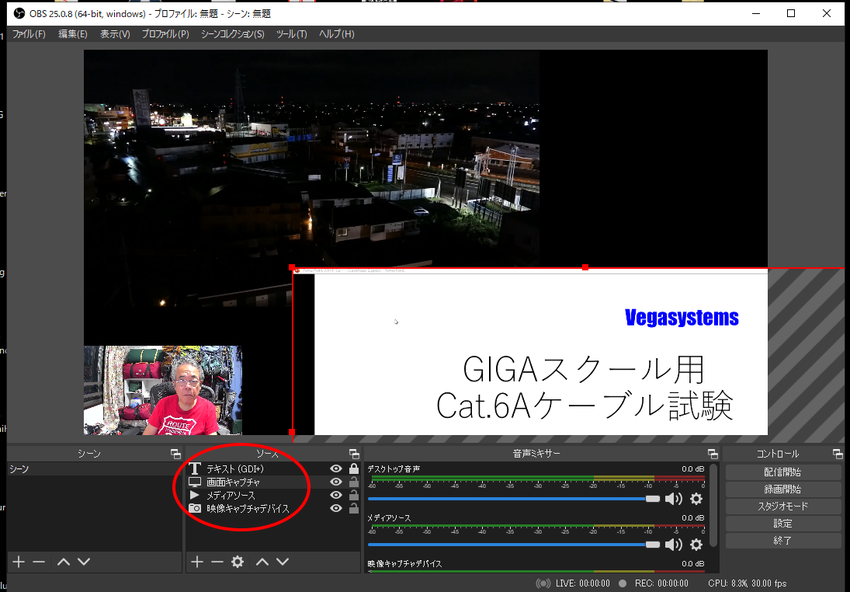Viewport: 850px width, 592px height.
Task: Open the 表示(V) menu
Action: tap(115, 34)
